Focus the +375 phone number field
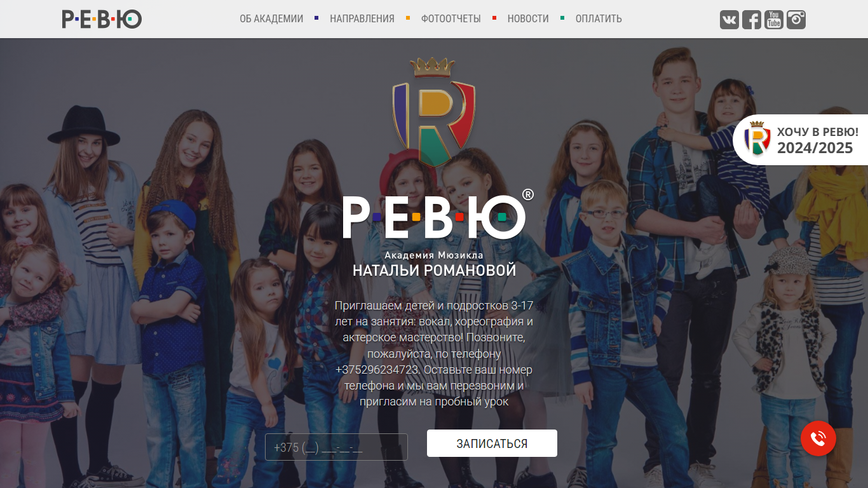This screenshot has height=488, width=868. (336, 447)
